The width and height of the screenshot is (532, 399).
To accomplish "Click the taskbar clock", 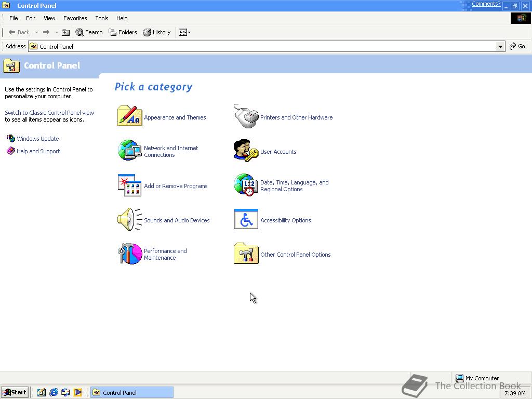I will [x=515, y=393].
